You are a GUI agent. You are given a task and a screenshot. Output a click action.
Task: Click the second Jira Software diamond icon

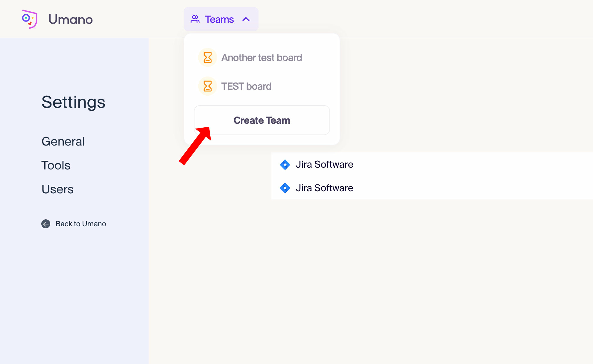tap(285, 188)
